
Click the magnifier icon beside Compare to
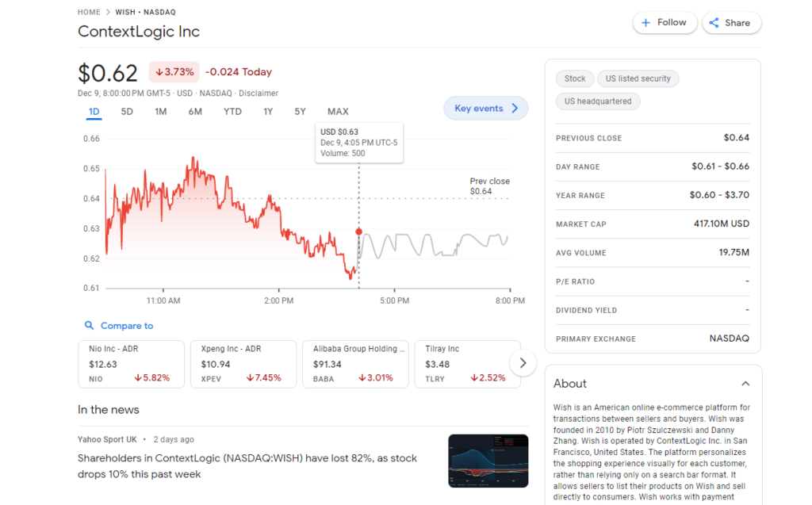[89, 325]
